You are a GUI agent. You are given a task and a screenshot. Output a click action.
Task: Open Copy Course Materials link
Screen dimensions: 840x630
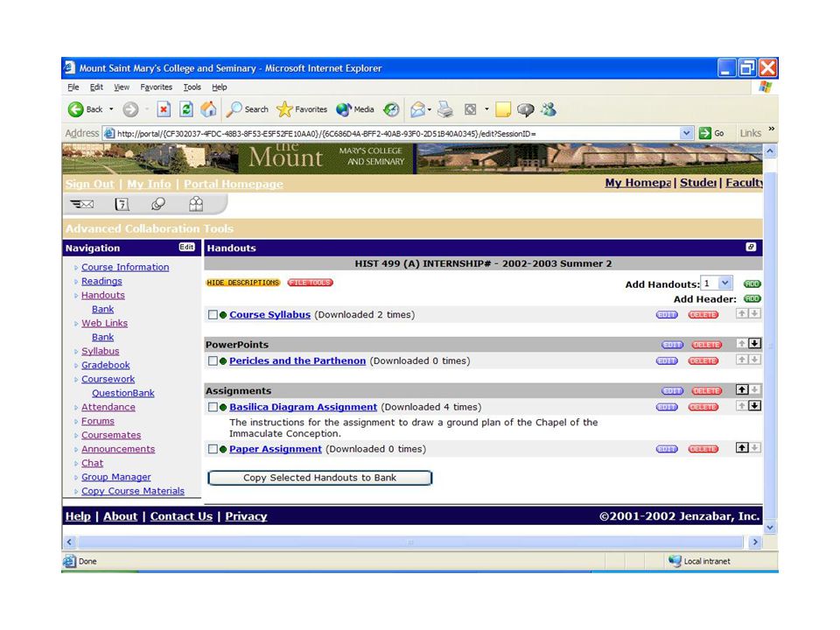133,491
